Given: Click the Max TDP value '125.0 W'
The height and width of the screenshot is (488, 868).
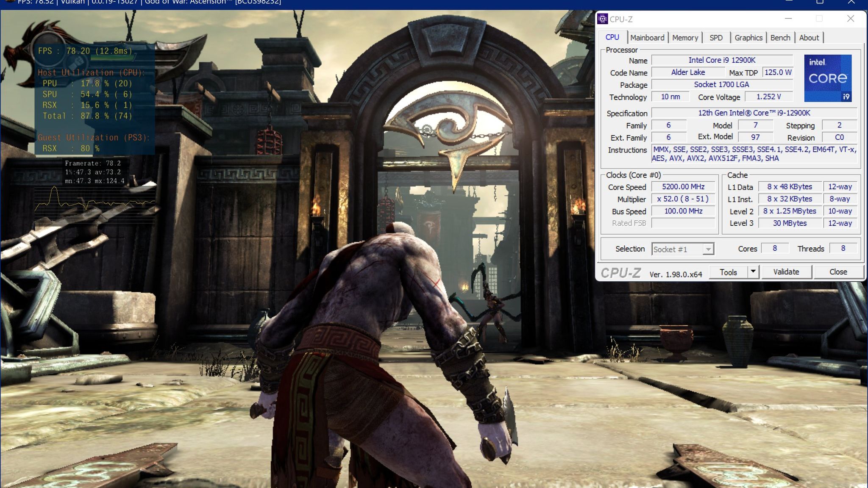Looking at the screenshot, I should [x=778, y=72].
